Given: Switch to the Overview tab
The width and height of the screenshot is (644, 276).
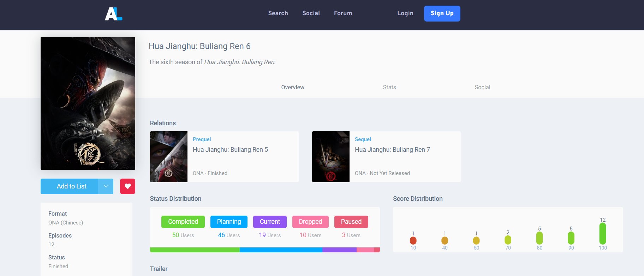Looking at the screenshot, I should [x=293, y=87].
